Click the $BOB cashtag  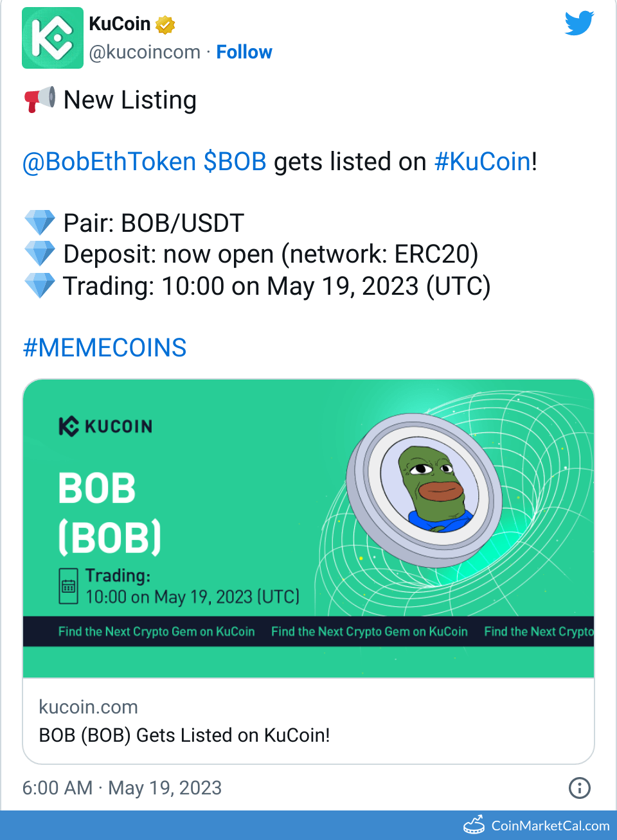(235, 162)
